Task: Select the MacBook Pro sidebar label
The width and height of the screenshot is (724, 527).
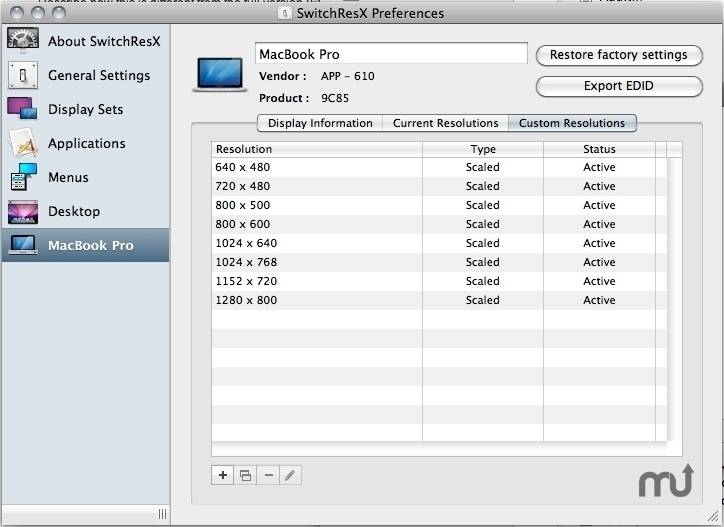Action: pyautogui.click(x=91, y=245)
